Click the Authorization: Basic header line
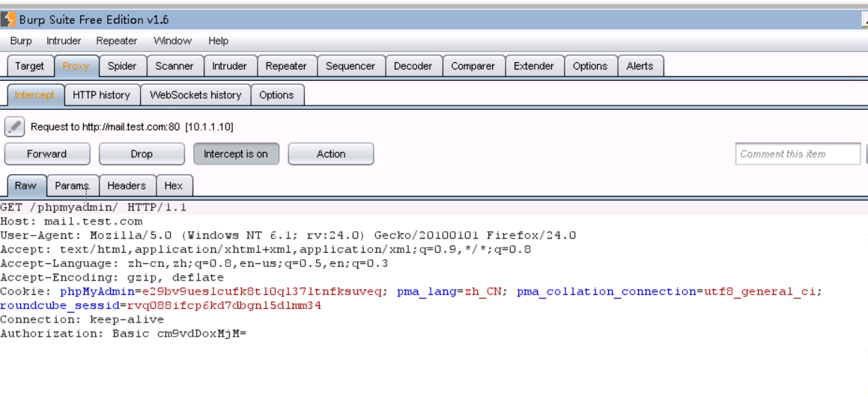Image resolution: width=868 pixels, height=401 pixels. pos(123,334)
